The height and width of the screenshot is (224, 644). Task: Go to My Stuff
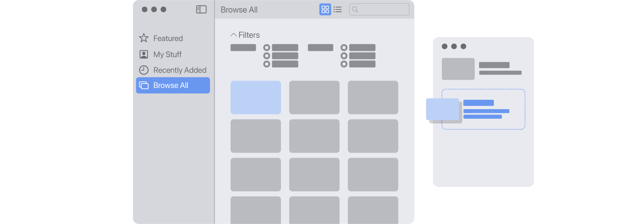[167, 54]
